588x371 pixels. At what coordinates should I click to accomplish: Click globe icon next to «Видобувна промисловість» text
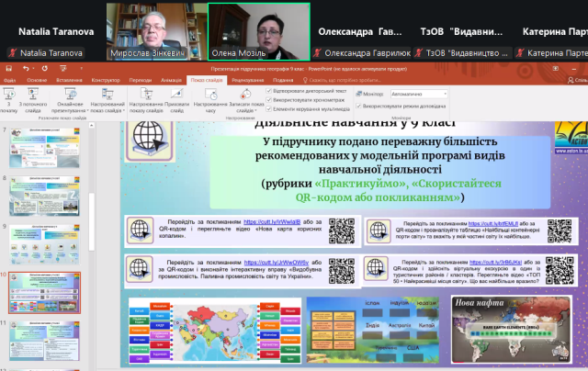coord(139,269)
